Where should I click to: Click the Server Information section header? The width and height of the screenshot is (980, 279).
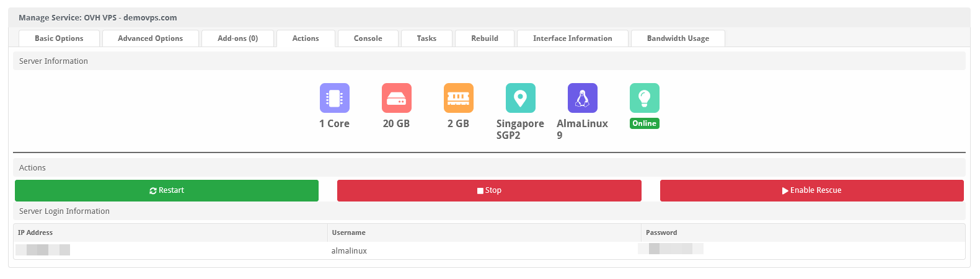[x=489, y=61]
